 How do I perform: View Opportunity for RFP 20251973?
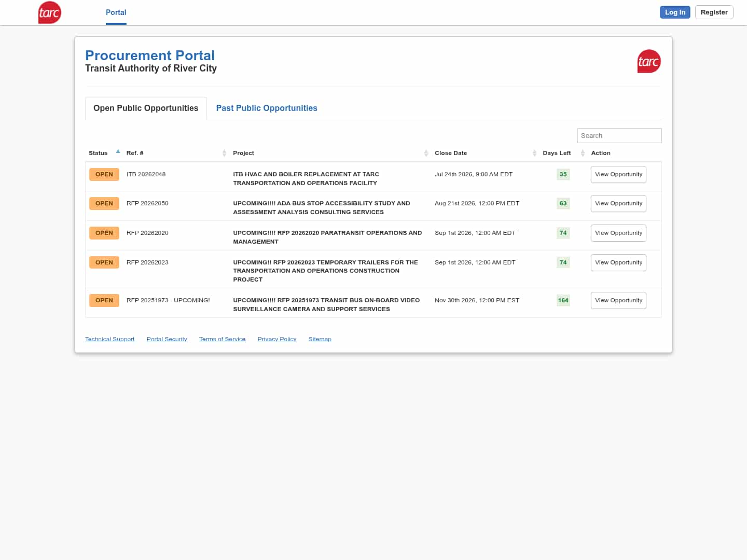618,301
